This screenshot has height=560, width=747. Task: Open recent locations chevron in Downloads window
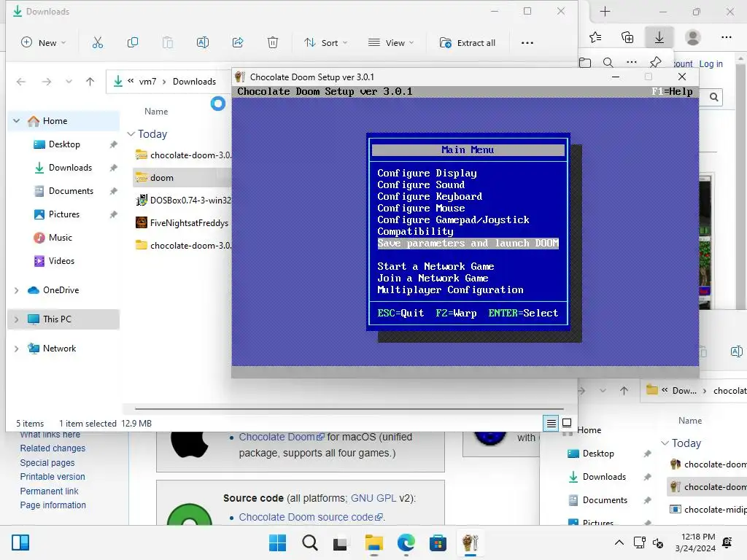69,82
